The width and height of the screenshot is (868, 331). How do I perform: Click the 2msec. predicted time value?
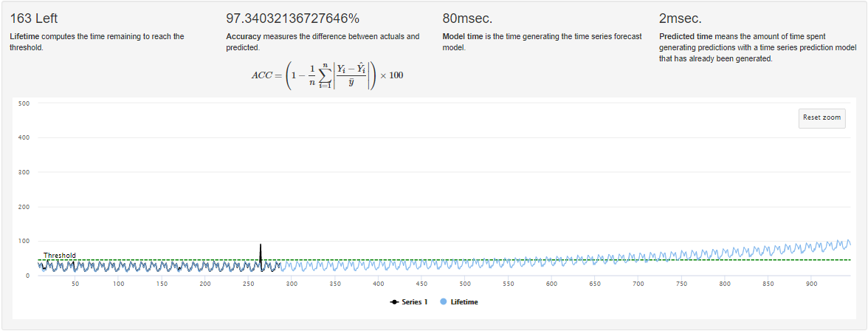[681, 18]
